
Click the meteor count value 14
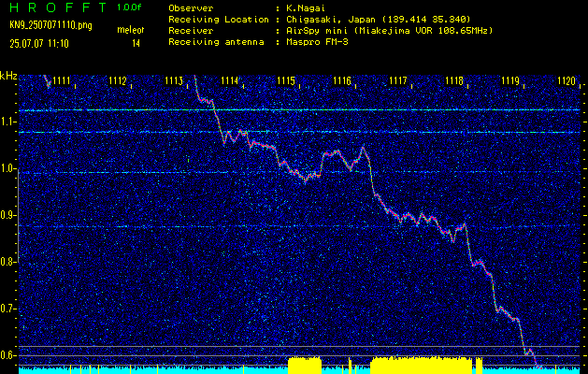[136, 44]
